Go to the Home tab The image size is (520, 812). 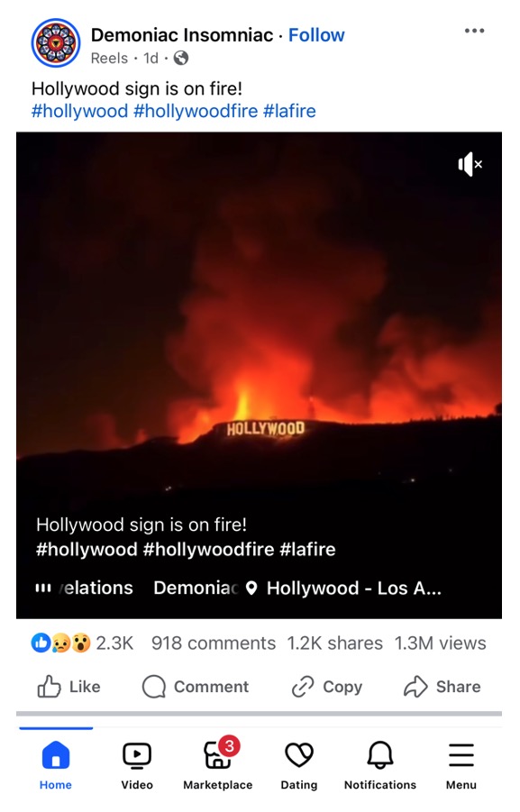(56, 765)
